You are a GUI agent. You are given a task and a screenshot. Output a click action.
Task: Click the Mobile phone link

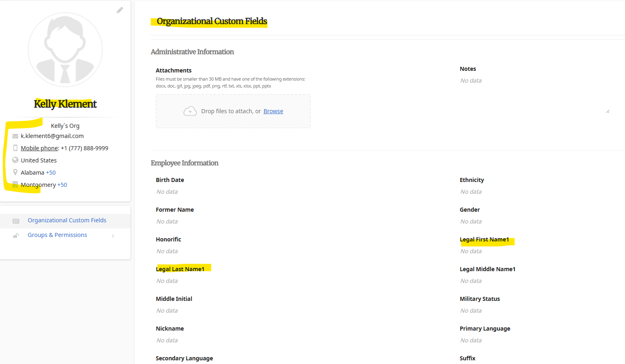click(40, 148)
